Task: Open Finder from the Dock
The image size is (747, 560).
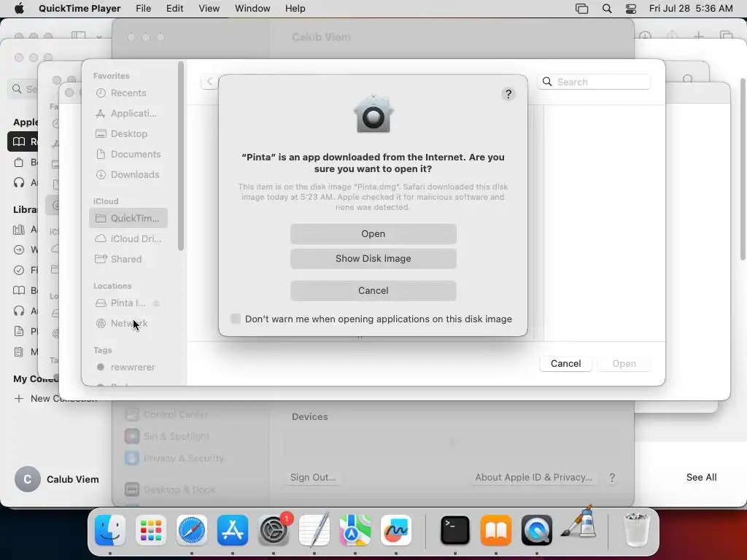Action: (110, 530)
